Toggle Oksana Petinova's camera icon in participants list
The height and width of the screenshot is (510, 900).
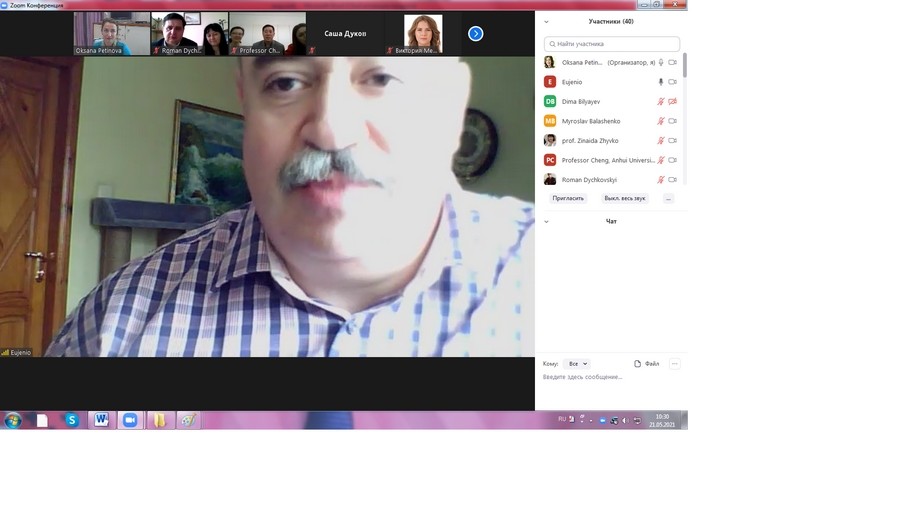coord(673,63)
